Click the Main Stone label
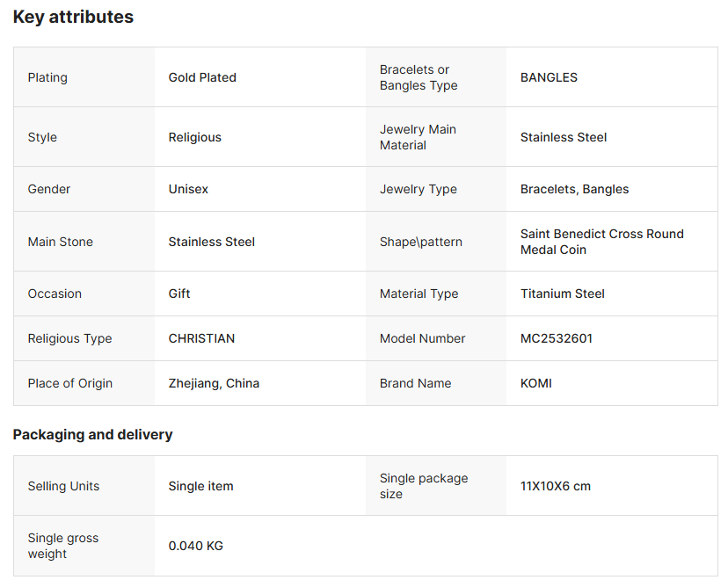The height and width of the screenshot is (580, 728). point(60,242)
